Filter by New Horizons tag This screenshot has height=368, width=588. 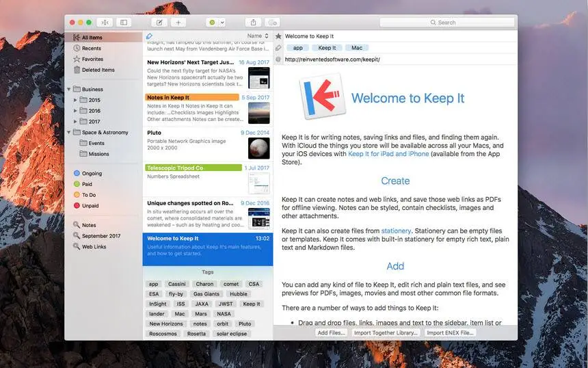[x=166, y=324]
